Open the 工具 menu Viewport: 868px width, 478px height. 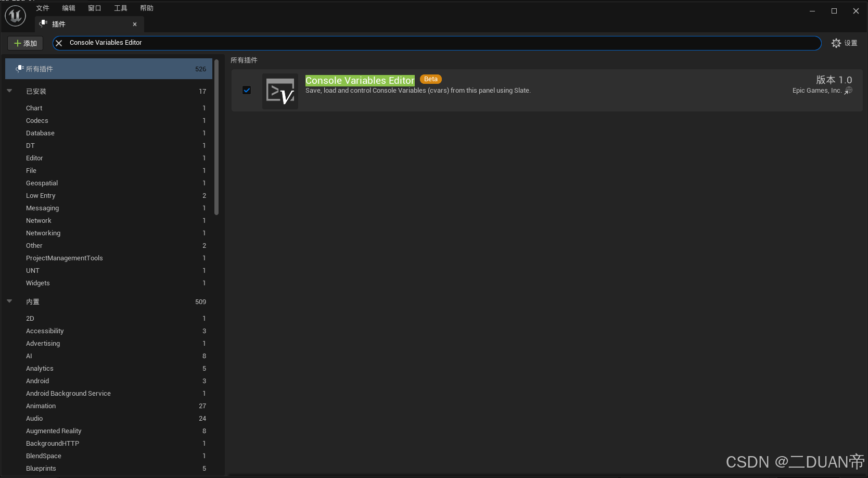pos(121,8)
